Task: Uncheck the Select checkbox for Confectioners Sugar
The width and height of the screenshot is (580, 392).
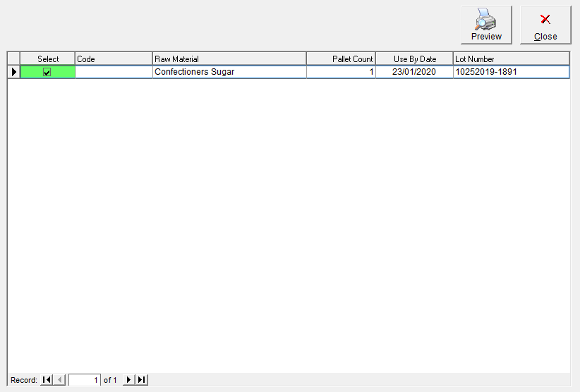Action: coord(47,72)
